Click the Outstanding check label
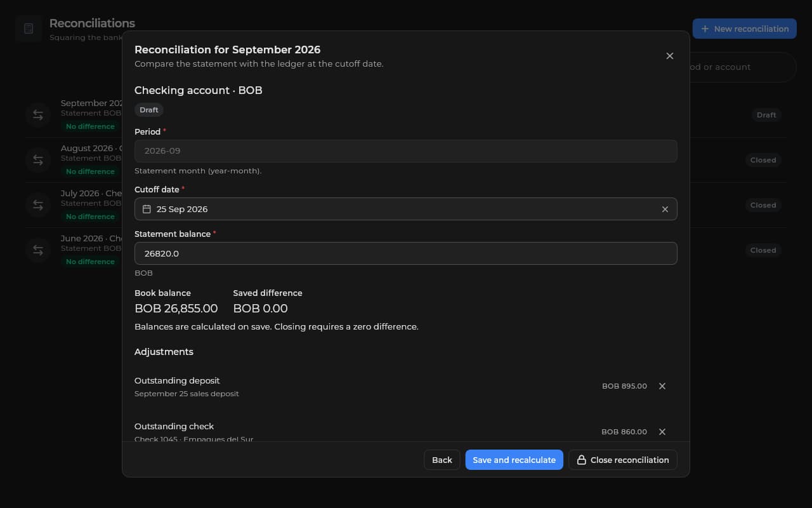 click(174, 426)
